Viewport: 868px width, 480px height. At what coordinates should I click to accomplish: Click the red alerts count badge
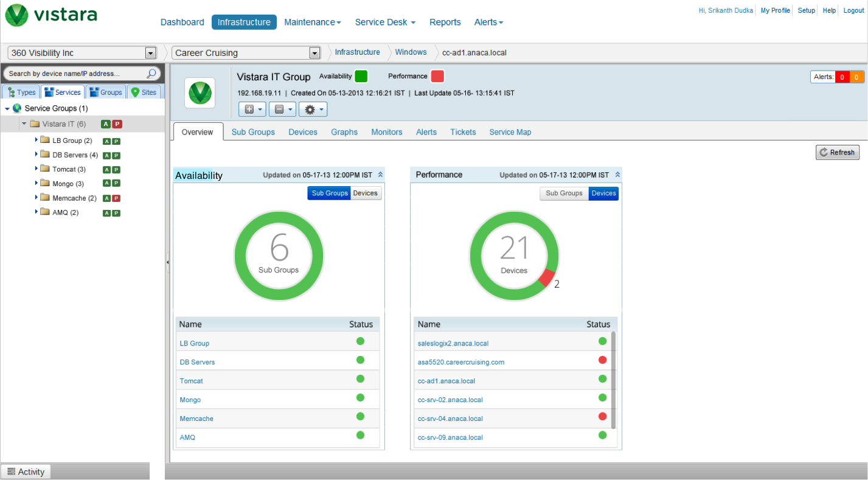(842, 77)
